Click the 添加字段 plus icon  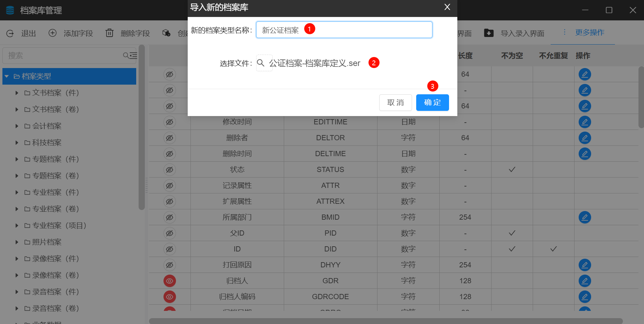coord(53,33)
